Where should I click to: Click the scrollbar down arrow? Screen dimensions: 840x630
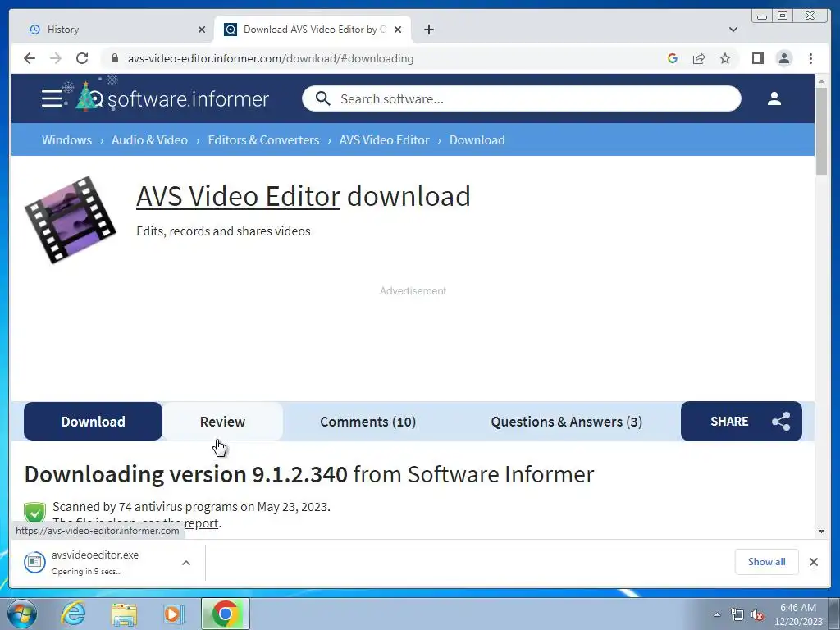tap(821, 532)
